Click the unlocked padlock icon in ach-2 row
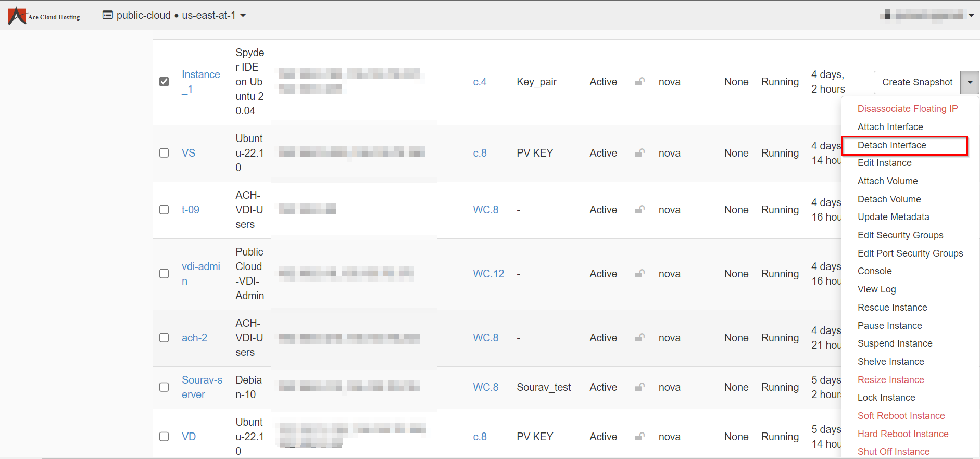 639,338
